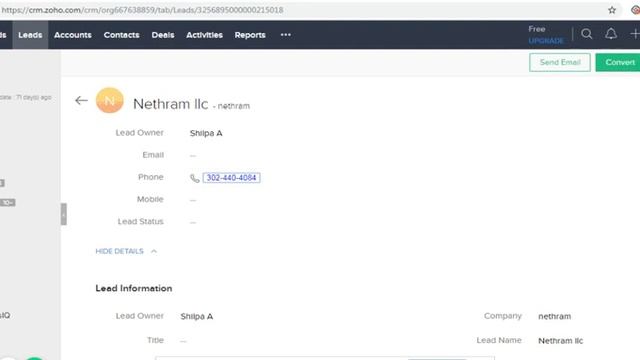The image size is (640, 360).
Task: Click the orange N lead avatar
Action: tap(110, 100)
